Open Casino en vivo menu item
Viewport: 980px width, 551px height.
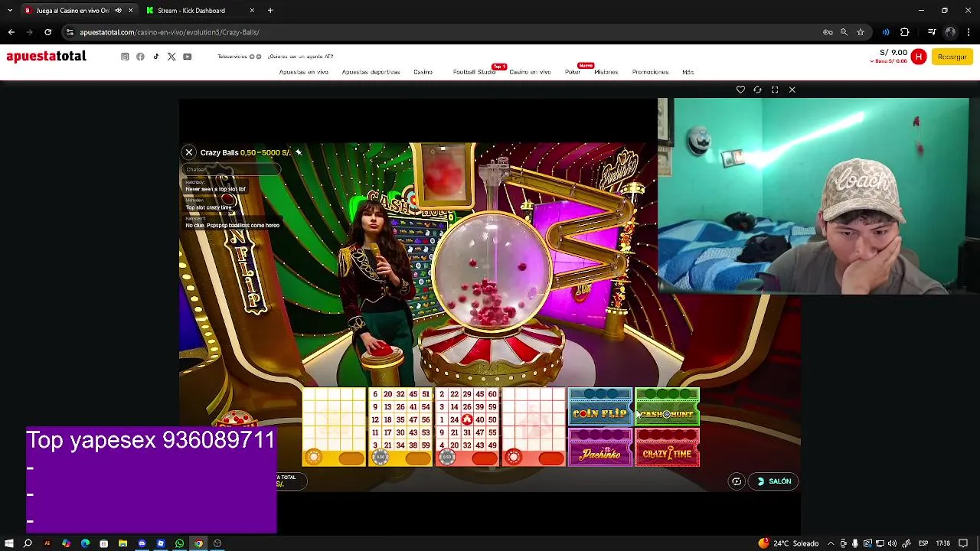(x=530, y=72)
